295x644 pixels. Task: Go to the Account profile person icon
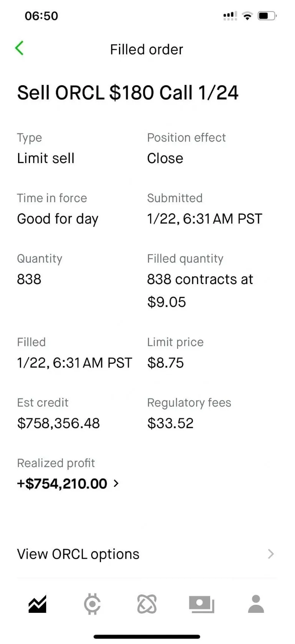[x=256, y=604]
